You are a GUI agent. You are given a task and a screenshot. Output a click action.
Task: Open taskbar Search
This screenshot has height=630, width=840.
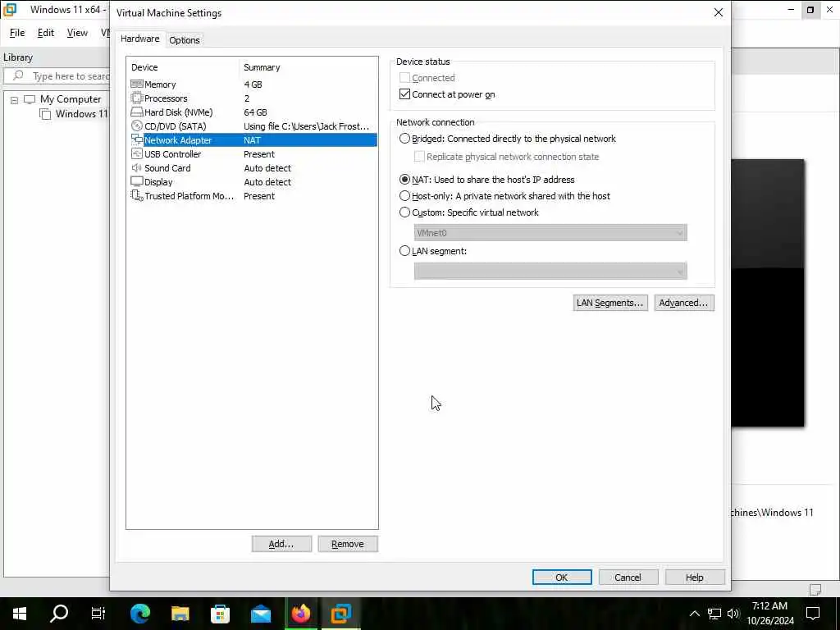[59, 614]
